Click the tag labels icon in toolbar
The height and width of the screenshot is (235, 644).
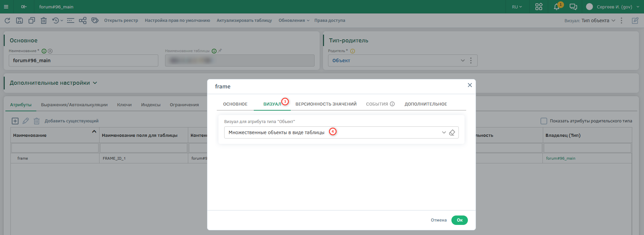coord(95,21)
